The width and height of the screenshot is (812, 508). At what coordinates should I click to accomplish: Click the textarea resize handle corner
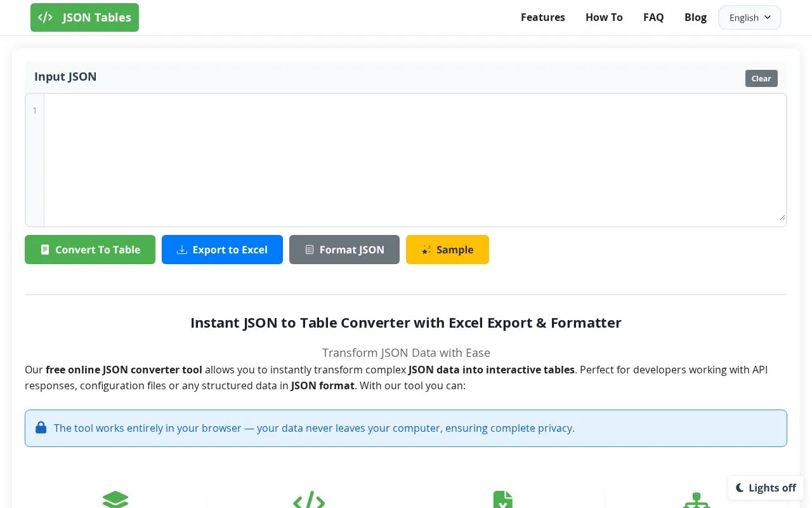[x=782, y=217]
